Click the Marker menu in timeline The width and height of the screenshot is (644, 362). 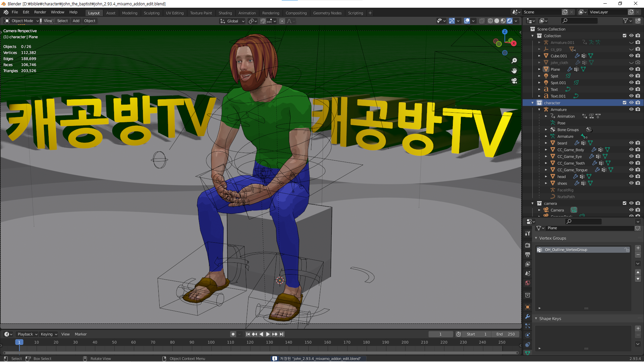tap(80, 334)
